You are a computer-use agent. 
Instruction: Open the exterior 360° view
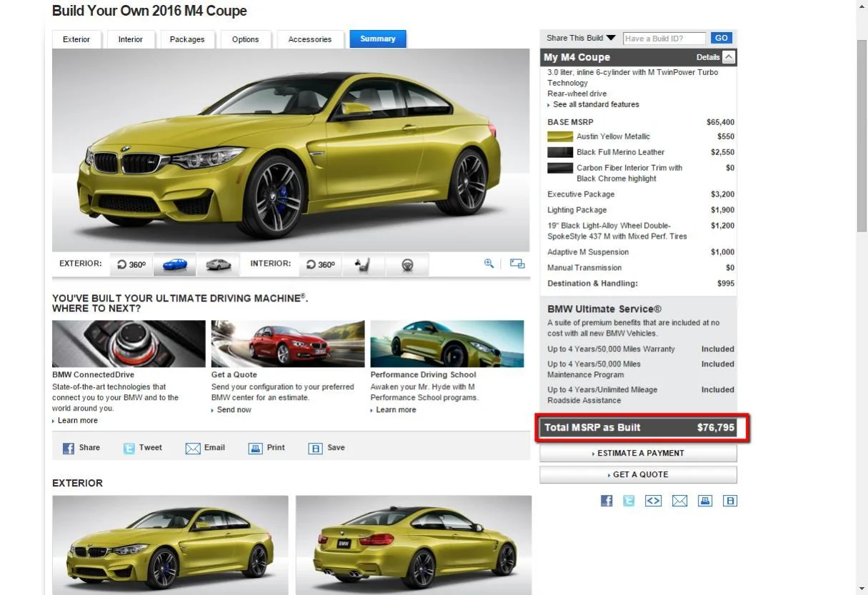[x=131, y=264]
